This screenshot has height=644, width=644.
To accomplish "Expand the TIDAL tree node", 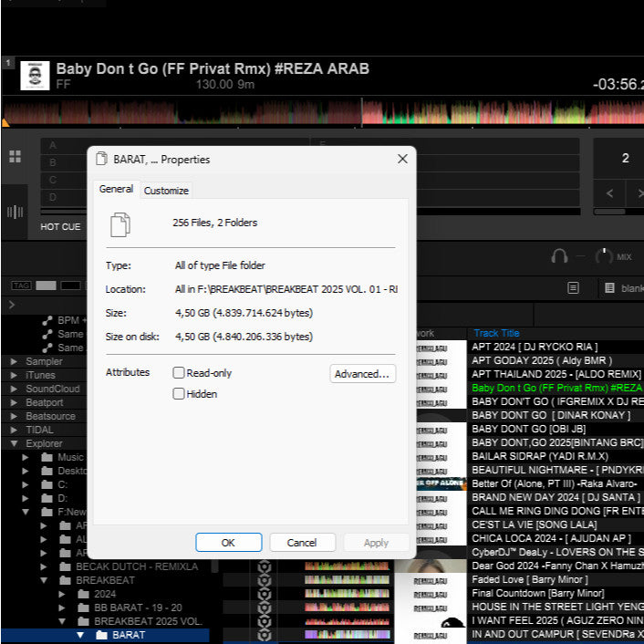I will (14, 430).
